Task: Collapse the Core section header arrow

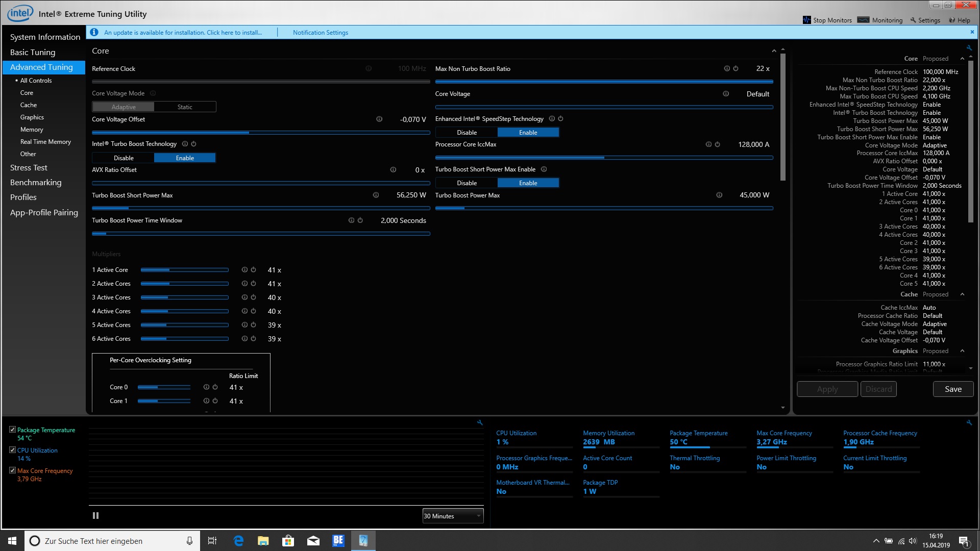Action: [x=774, y=51]
